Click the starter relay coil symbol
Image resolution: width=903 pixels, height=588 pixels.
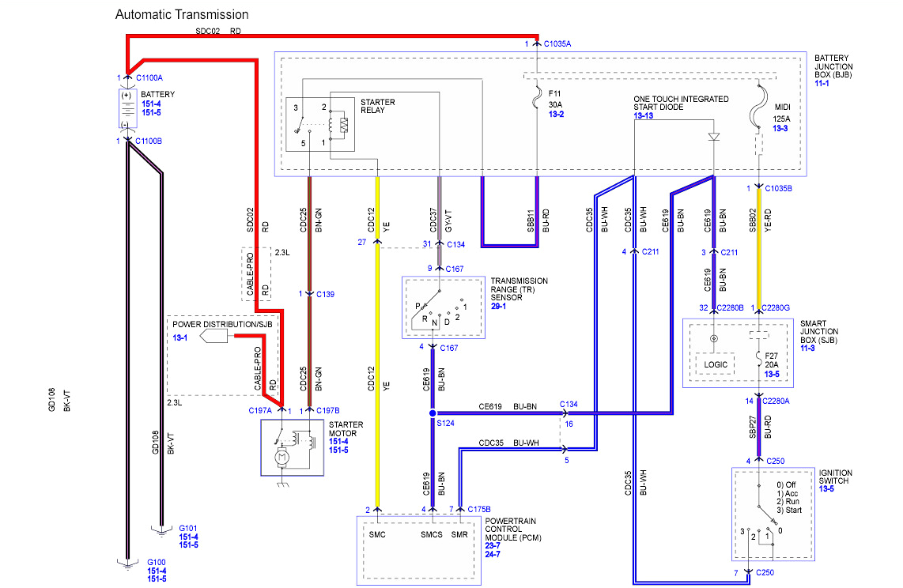click(342, 124)
